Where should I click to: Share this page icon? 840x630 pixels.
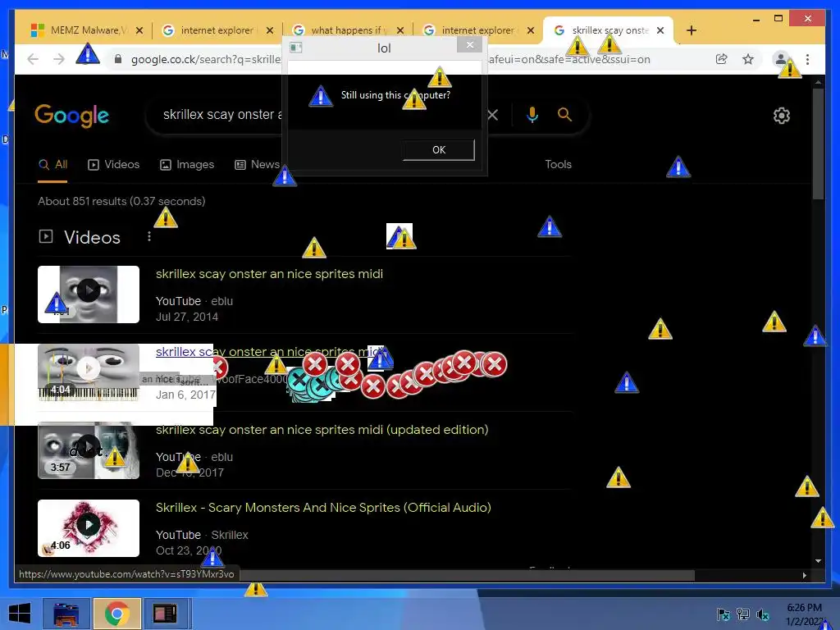tap(722, 59)
